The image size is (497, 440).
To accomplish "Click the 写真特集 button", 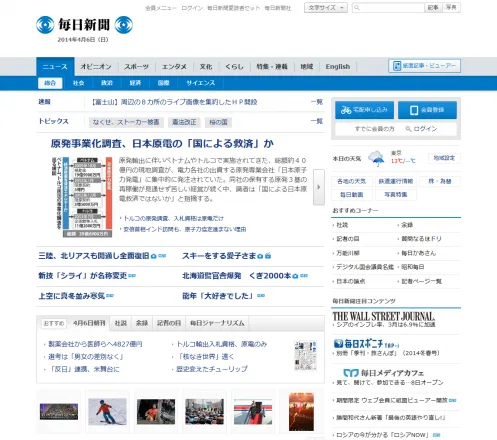I will point(396,195).
